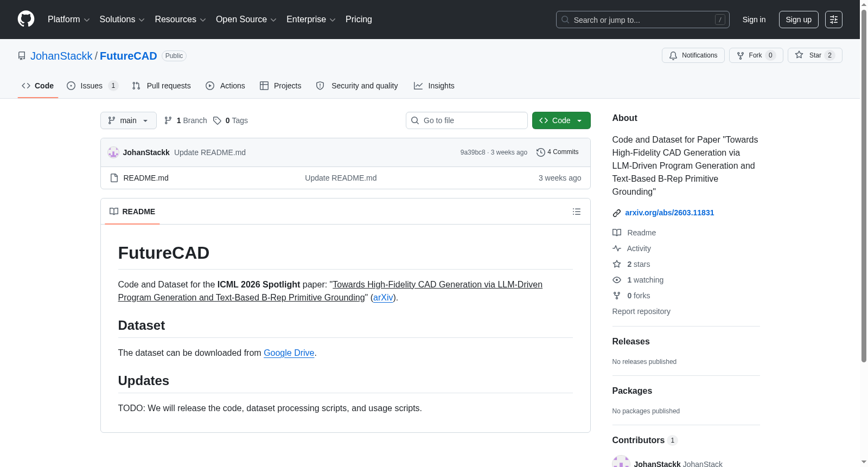Click the '2 stars' text
This screenshot has height=467, width=868.
coord(639,264)
